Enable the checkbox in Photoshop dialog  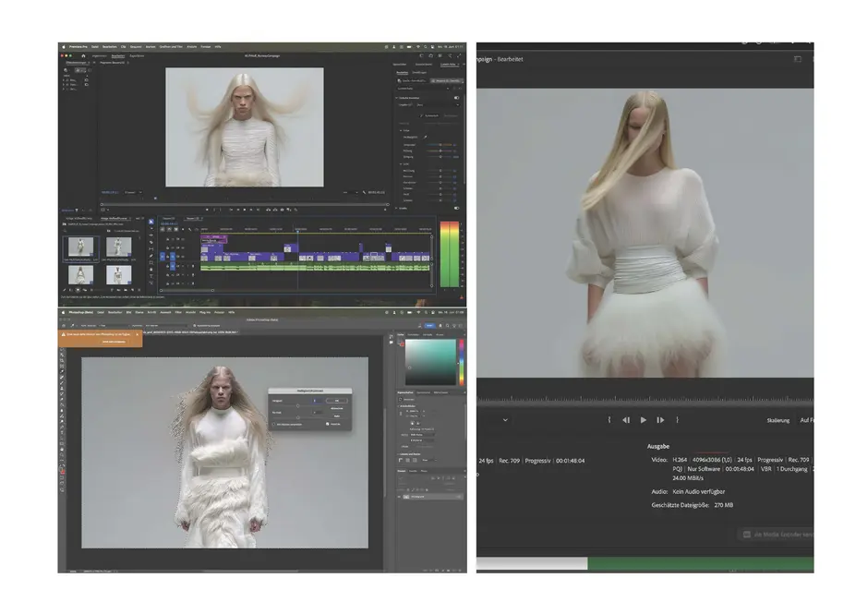(x=274, y=424)
